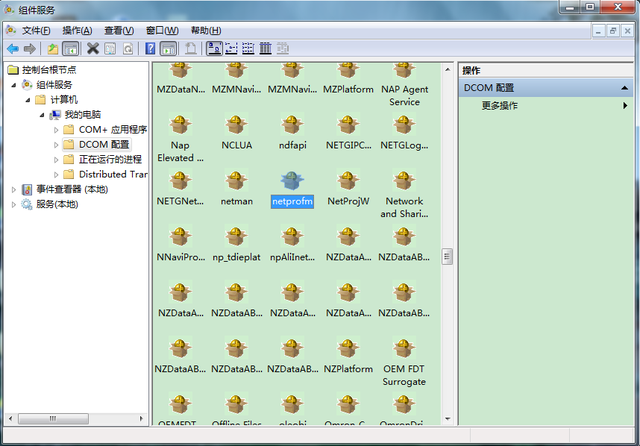640x446 pixels.
Task: Click the Delete X toolbar icon
Action: click(93, 49)
